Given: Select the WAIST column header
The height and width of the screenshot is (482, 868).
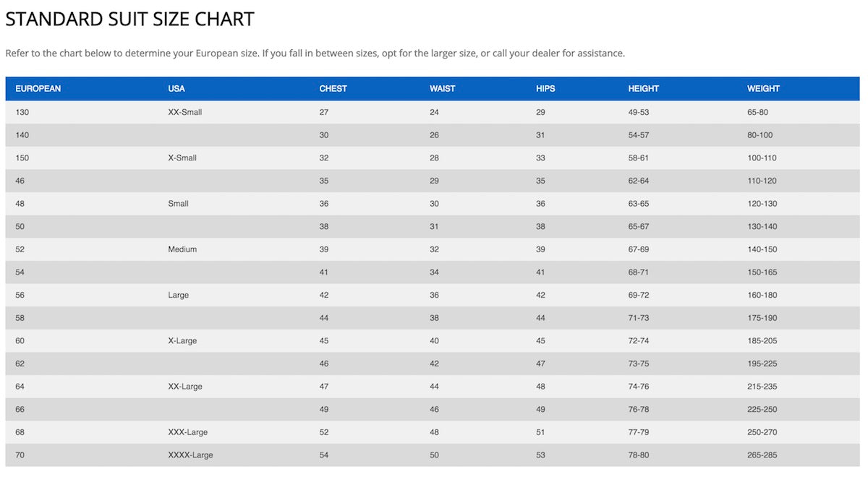Looking at the screenshot, I should pos(443,89).
